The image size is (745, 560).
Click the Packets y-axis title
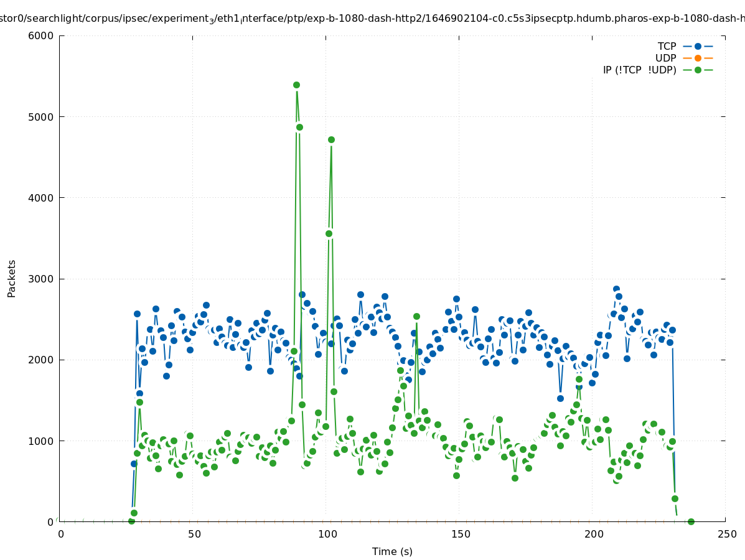12,278
